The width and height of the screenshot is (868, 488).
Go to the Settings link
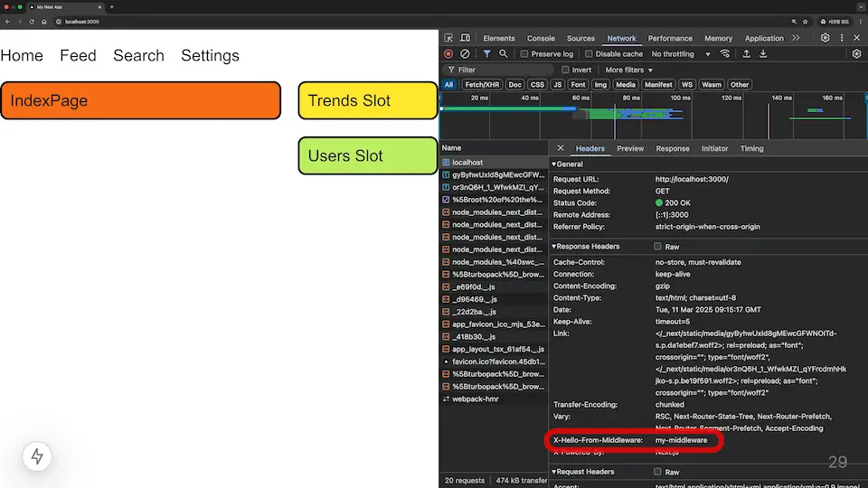(211, 56)
